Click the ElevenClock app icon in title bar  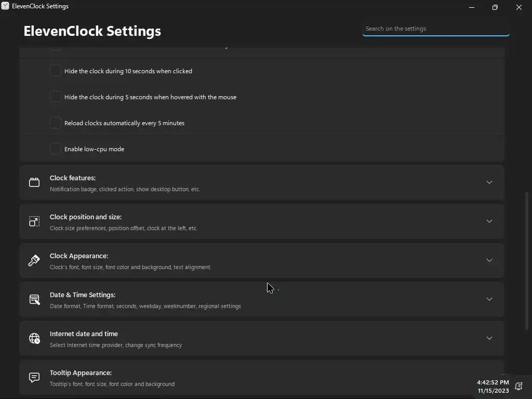pyautogui.click(x=5, y=6)
